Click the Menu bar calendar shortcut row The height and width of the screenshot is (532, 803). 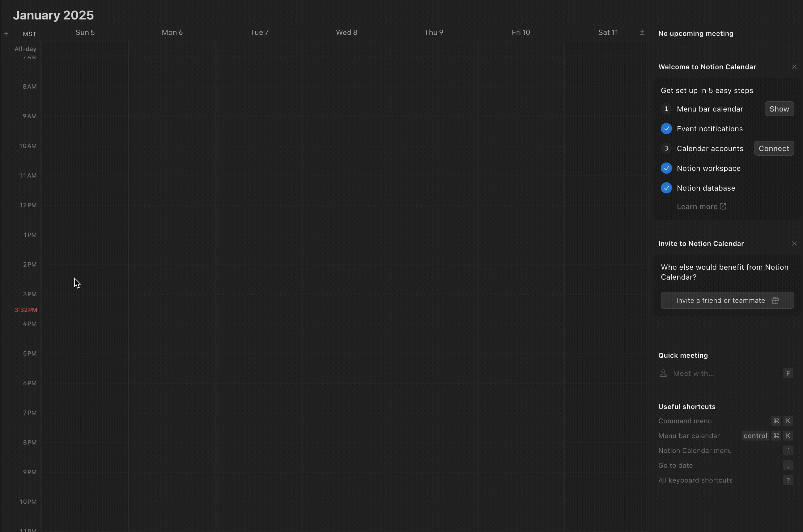click(x=726, y=436)
